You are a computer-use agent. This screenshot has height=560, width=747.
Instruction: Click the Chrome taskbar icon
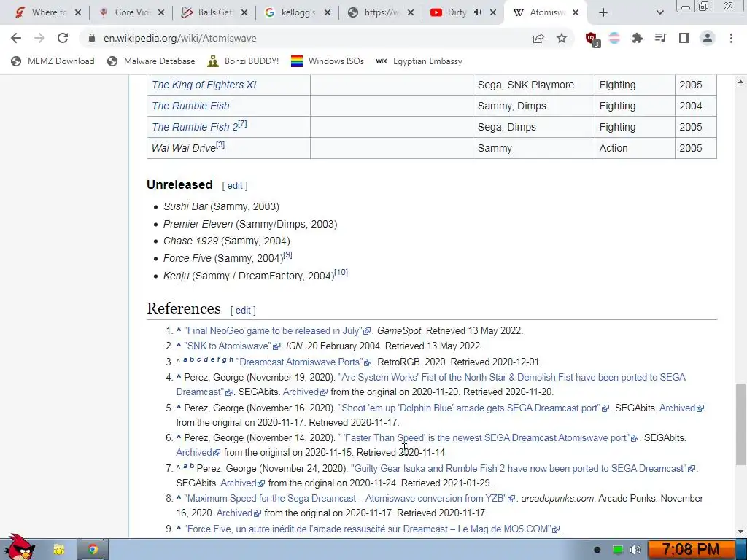[93, 550]
